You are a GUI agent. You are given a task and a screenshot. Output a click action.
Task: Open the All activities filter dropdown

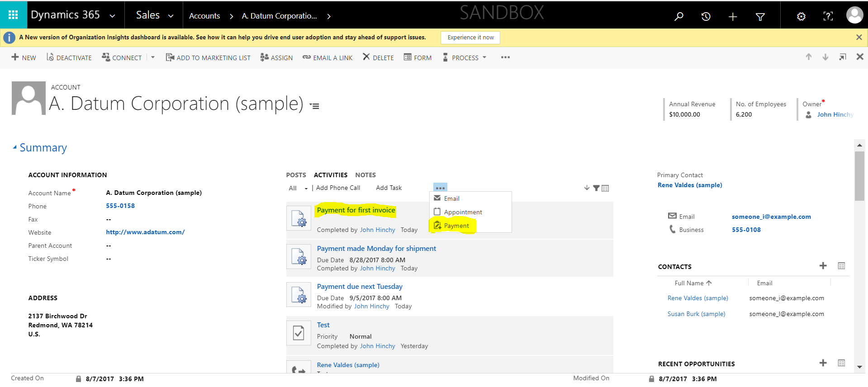point(298,188)
